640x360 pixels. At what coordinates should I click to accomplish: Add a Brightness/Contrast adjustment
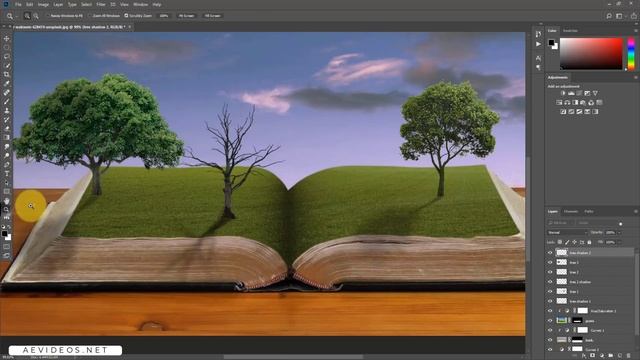[x=563, y=93]
